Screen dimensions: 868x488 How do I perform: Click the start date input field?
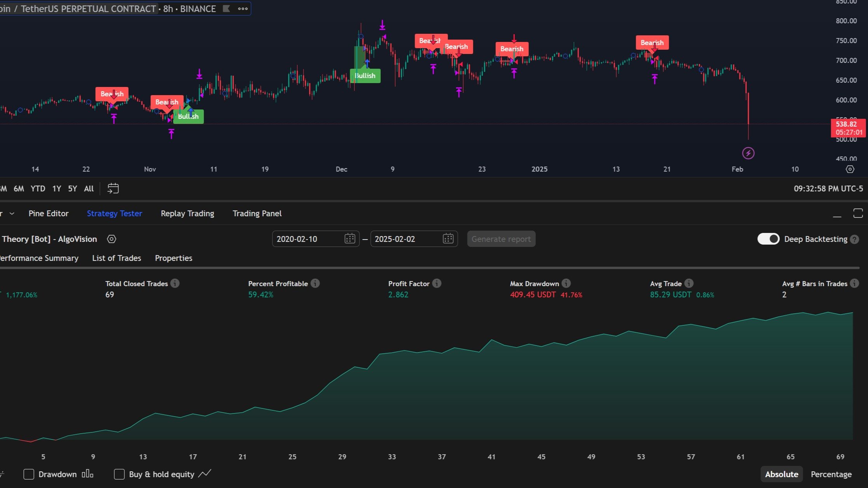pos(307,239)
